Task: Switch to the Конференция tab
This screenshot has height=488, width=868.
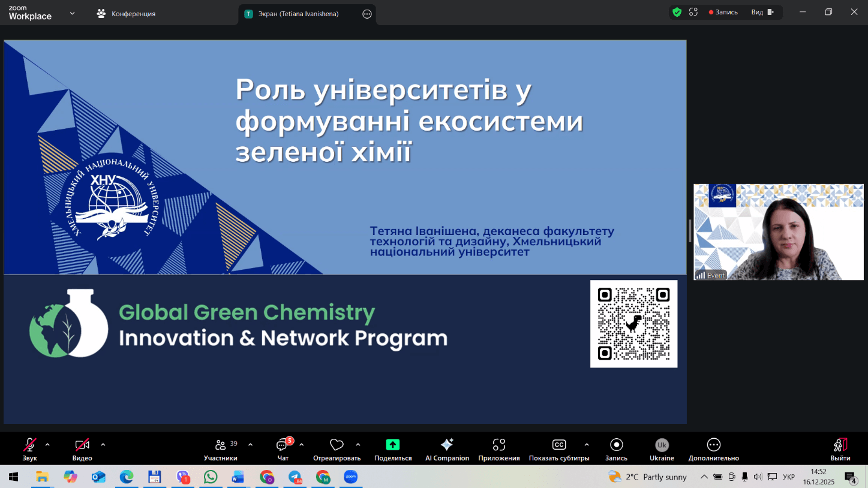Action: coord(127,14)
